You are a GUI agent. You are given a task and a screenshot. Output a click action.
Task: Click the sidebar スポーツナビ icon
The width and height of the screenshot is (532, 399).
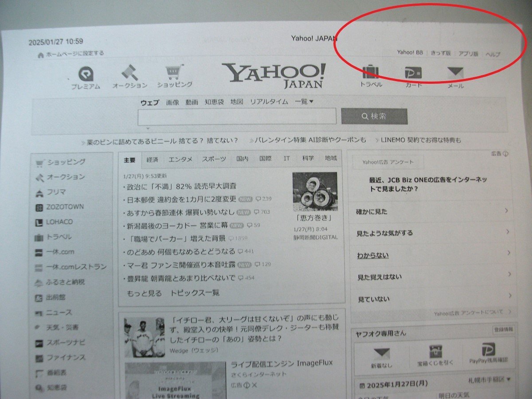39,343
